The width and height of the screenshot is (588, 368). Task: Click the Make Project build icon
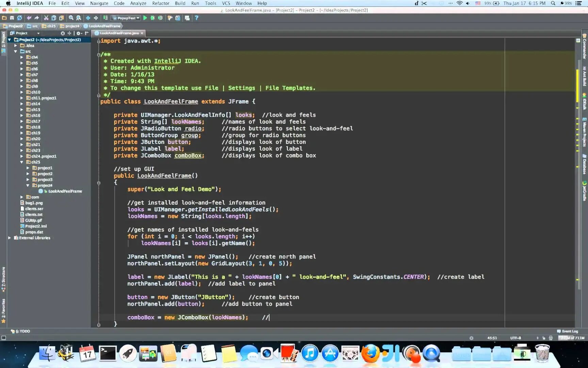105,18
